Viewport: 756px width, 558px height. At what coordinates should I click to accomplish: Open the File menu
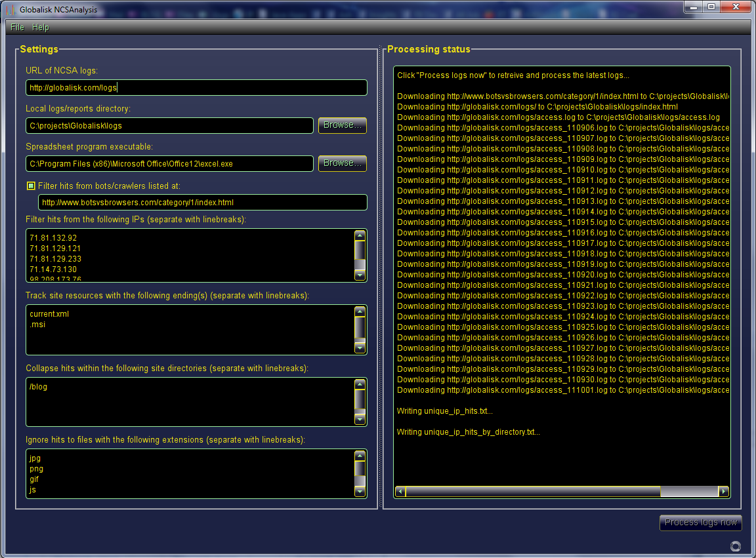coord(16,27)
